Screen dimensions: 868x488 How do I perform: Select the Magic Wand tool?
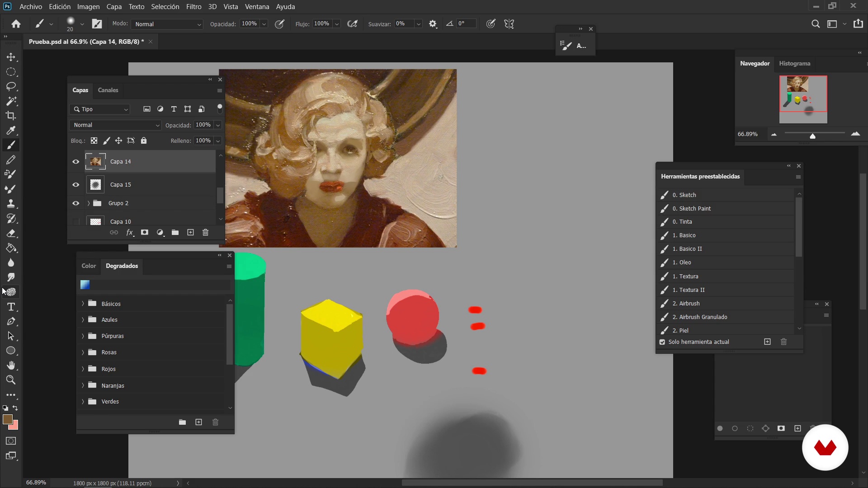[11, 101]
